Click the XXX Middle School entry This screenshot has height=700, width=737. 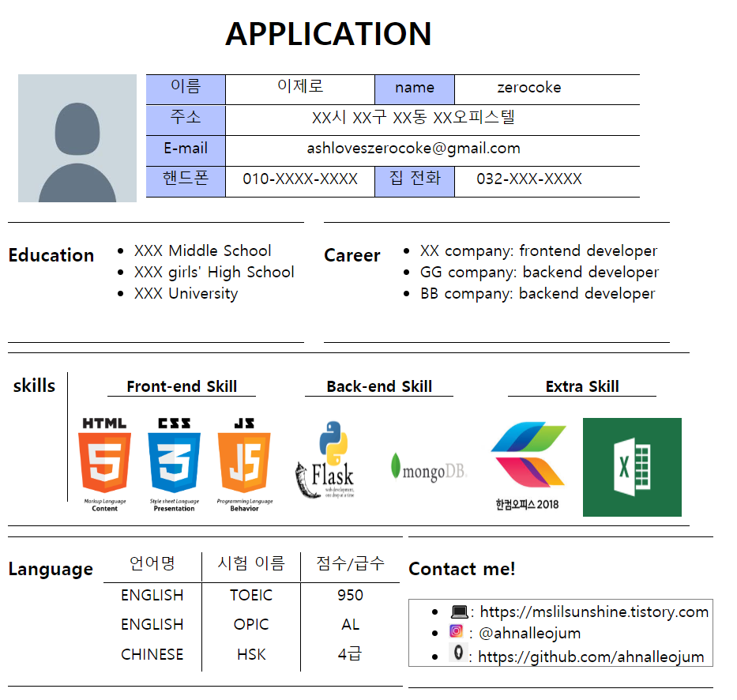point(202,250)
